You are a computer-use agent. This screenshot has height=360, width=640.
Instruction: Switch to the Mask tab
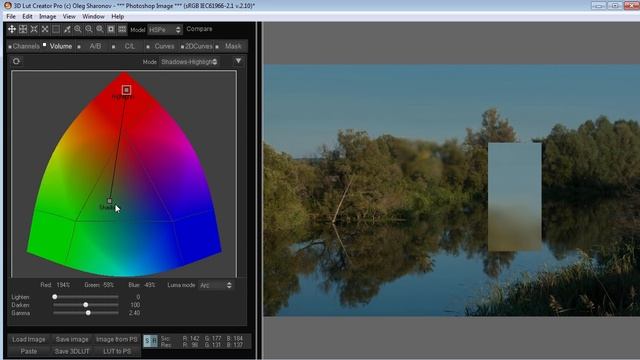click(233, 47)
